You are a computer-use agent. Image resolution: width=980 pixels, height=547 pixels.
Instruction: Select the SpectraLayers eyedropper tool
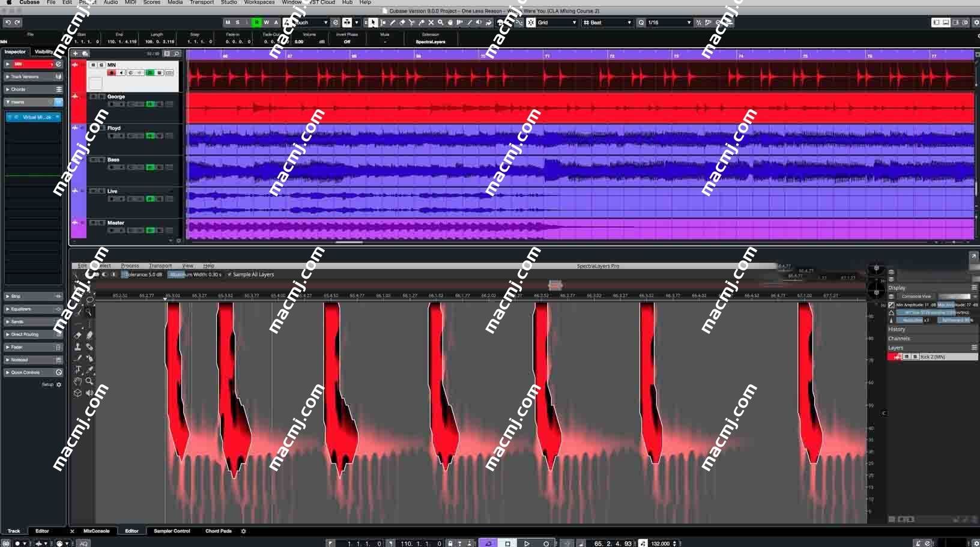coord(89,370)
